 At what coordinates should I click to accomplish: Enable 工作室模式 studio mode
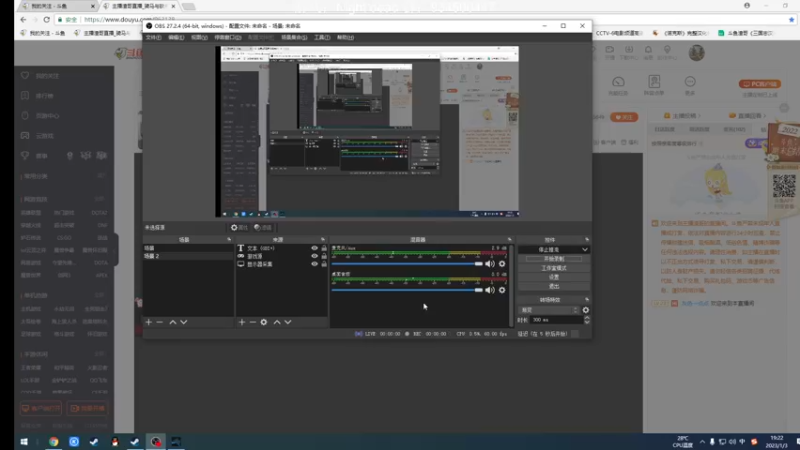(554, 268)
